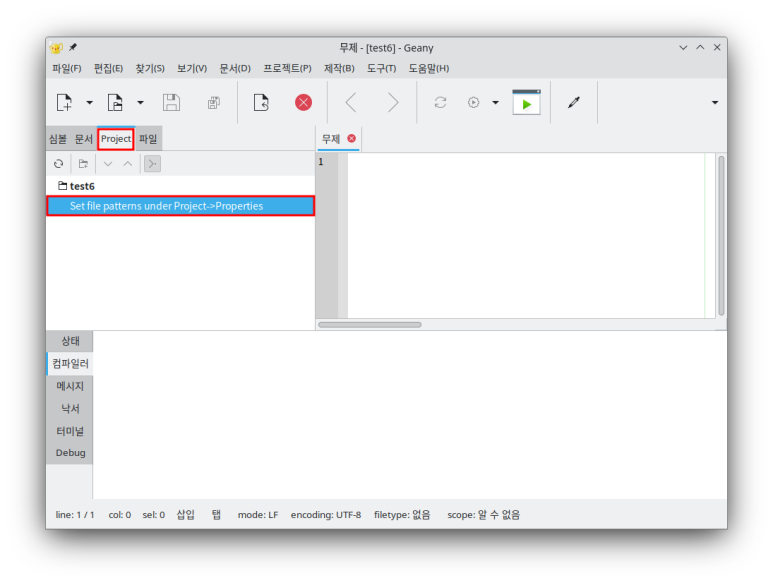
Task: Click follow current document icon in sidebar
Action: click(152, 164)
